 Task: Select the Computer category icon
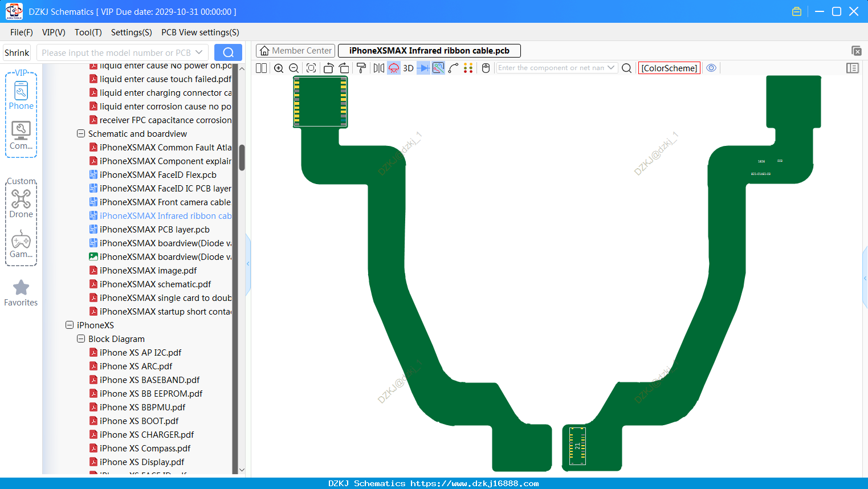tap(21, 136)
